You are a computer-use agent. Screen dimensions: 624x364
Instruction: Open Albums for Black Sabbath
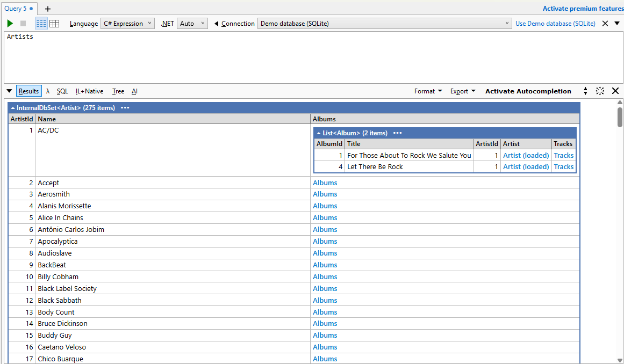(325, 300)
